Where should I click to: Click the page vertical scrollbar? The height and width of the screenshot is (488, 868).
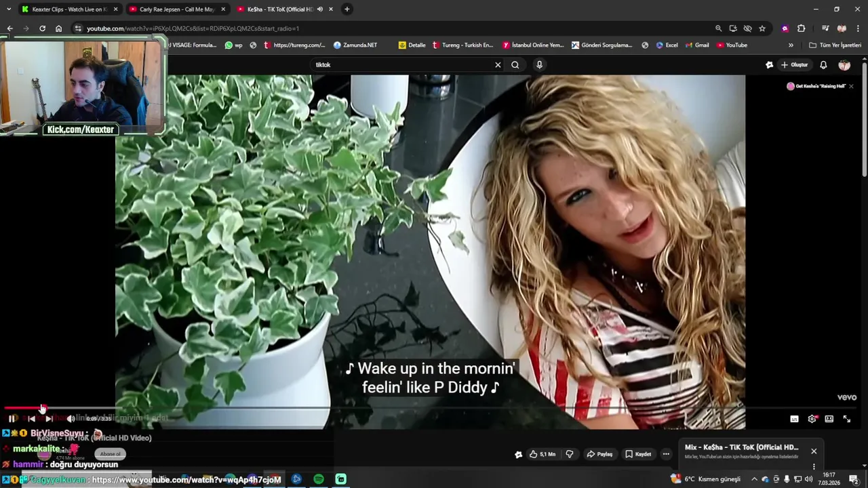865,119
